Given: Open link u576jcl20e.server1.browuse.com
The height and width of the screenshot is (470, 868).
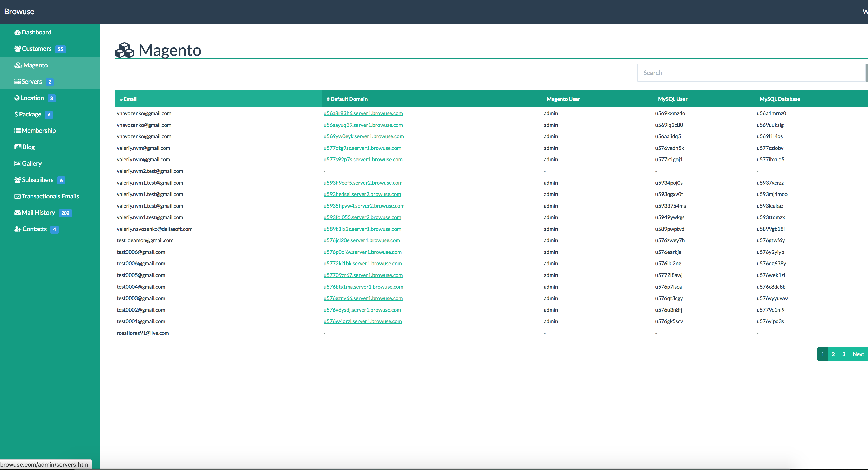Looking at the screenshot, I should 362,240.
